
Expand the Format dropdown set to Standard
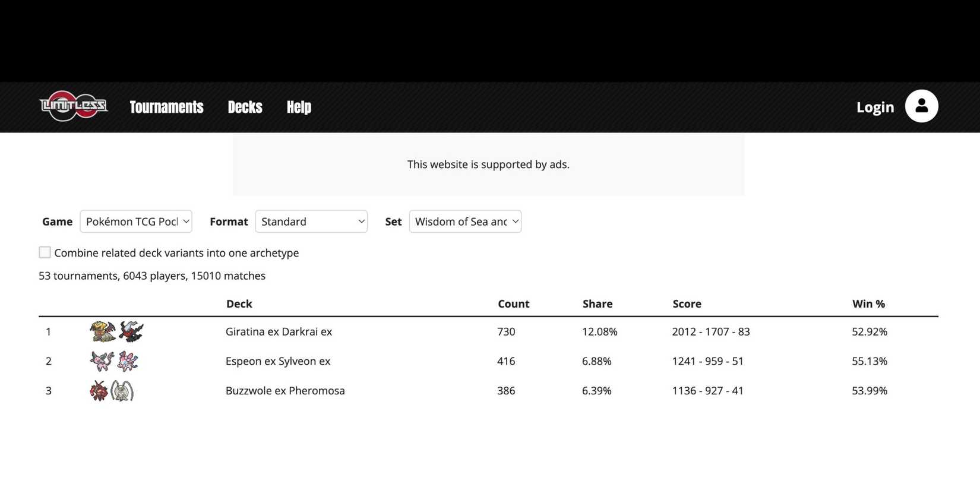tap(311, 222)
